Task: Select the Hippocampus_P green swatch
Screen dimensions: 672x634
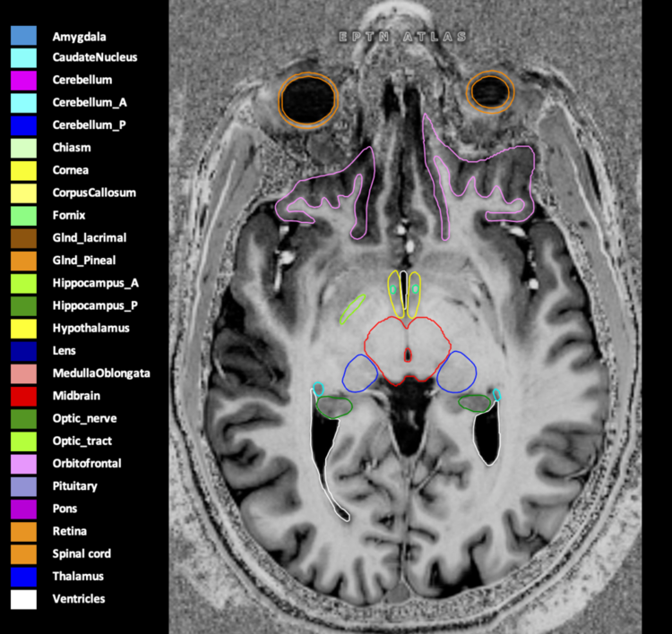Action: tap(23, 306)
